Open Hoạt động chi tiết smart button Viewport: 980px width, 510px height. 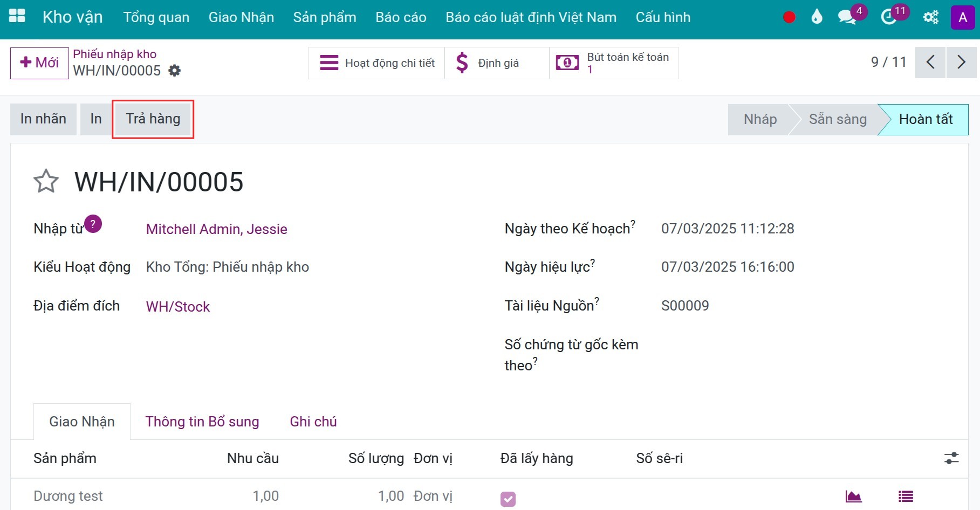(x=376, y=63)
